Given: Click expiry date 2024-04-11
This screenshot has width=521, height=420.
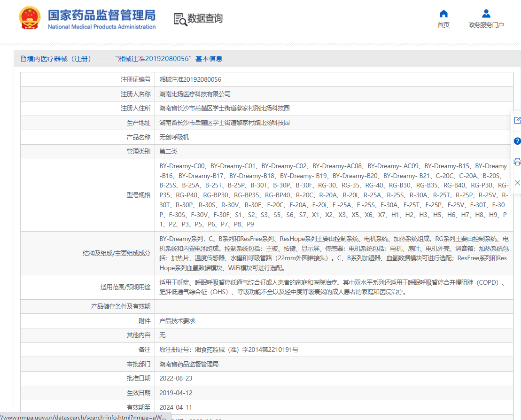Looking at the screenshot, I should tap(176, 407).
